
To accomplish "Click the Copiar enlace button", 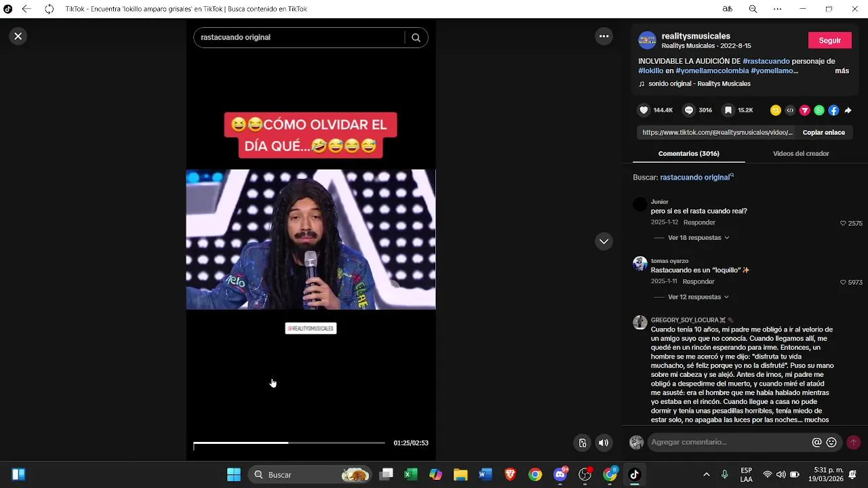I will point(824,133).
